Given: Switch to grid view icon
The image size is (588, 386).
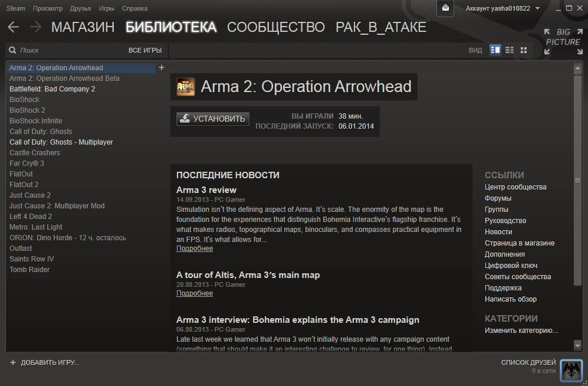Looking at the screenshot, I should point(524,50).
